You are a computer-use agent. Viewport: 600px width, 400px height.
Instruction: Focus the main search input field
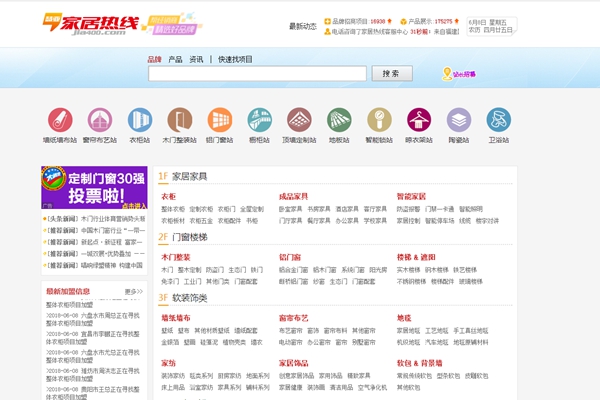[x=258, y=73]
